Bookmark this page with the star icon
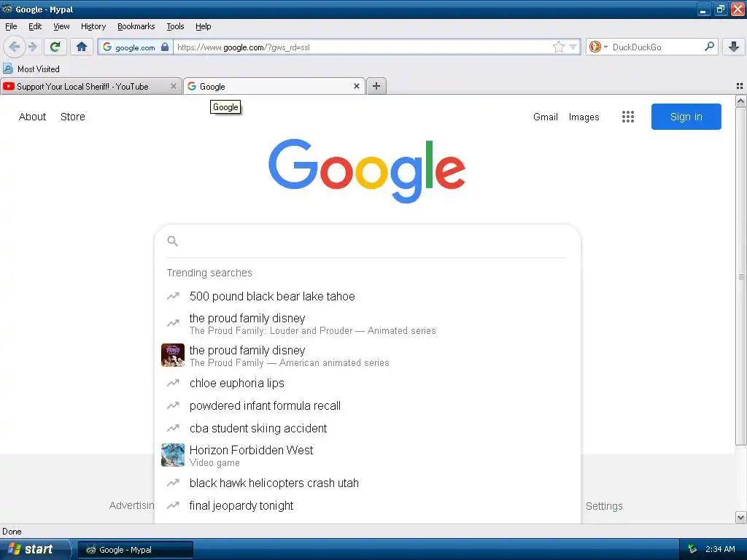 (x=558, y=47)
